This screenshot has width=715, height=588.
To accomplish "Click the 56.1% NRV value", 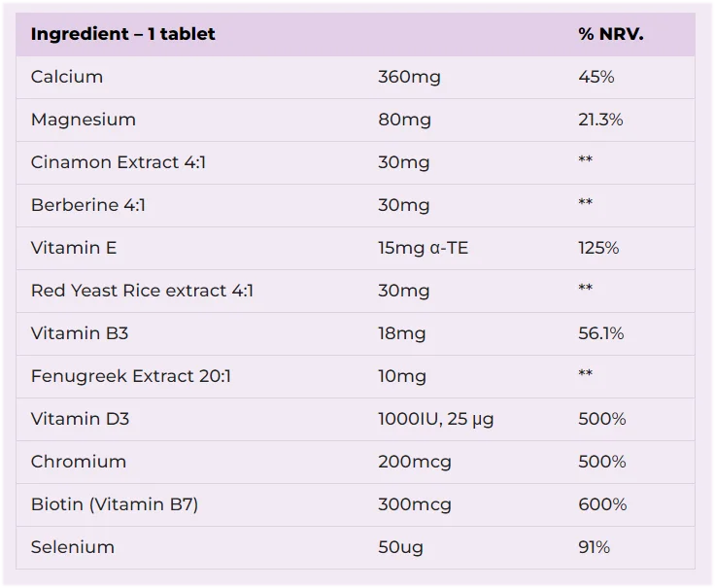I will (x=601, y=333).
